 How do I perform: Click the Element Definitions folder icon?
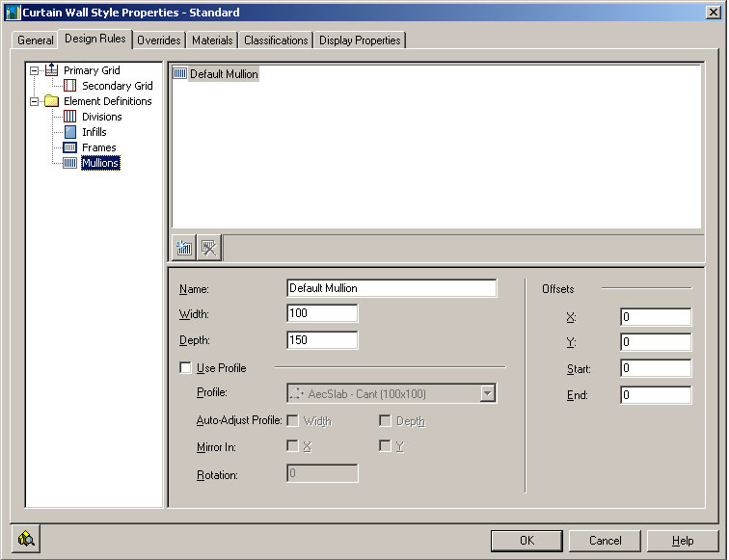pos(52,101)
